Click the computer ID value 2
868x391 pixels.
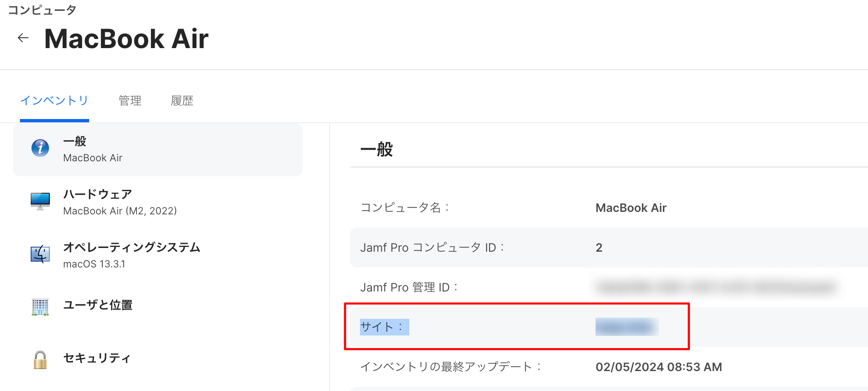(x=599, y=248)
